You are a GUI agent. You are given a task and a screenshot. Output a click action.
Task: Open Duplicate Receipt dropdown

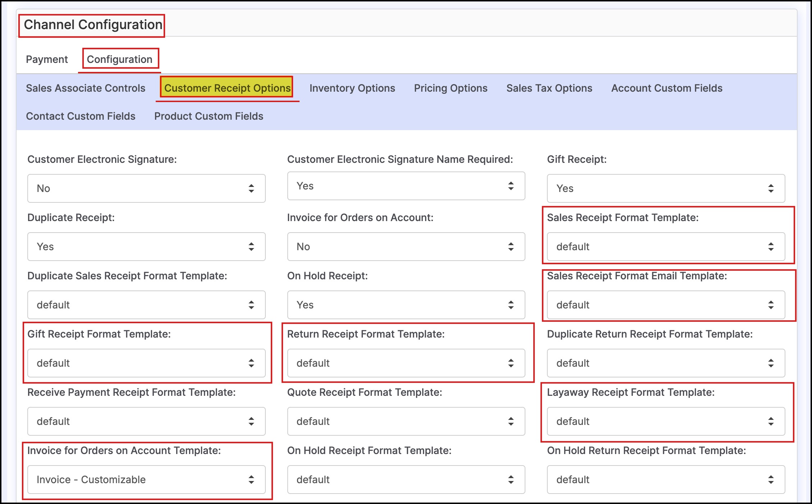(146, 247)
